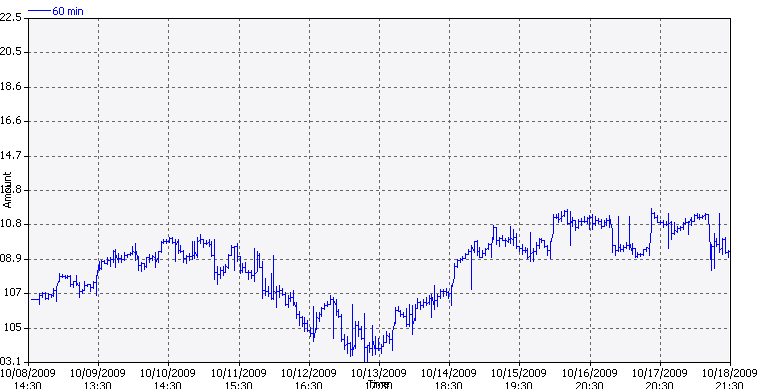
Task: Click the '60 min' legend label
Action: pyautogui.click(x=68, y=11)
